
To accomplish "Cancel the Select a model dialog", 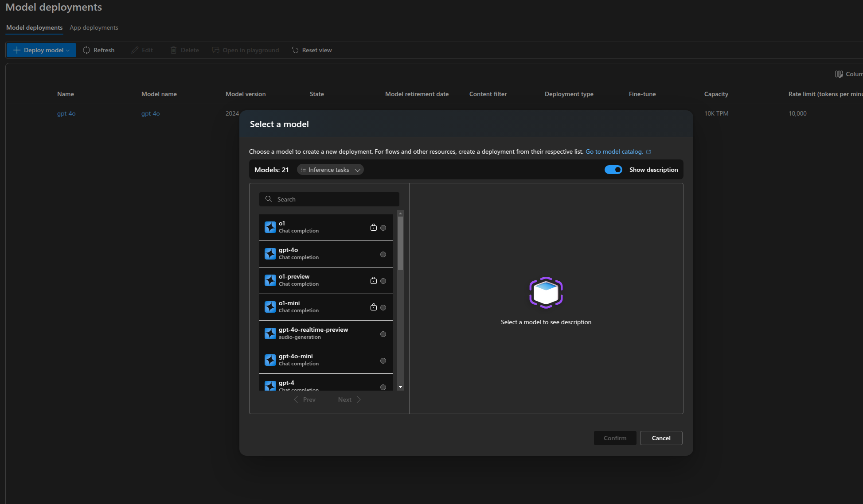I will [661, 438].
